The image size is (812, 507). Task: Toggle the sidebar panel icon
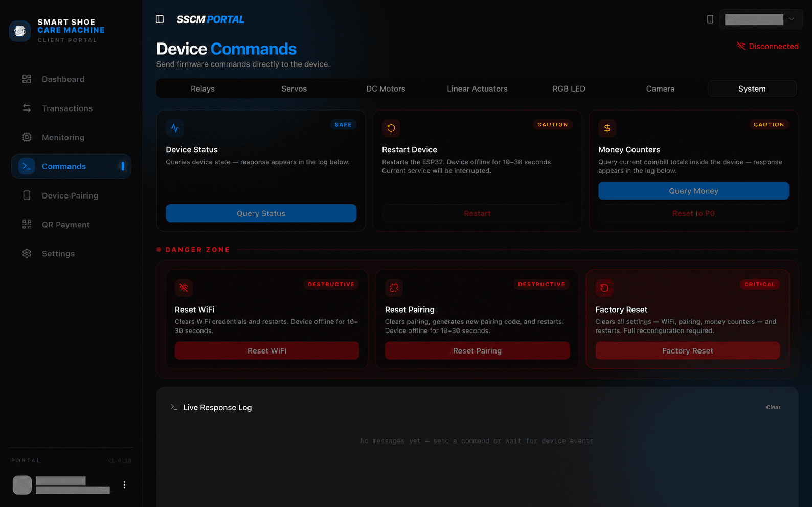tap(160, 19)
